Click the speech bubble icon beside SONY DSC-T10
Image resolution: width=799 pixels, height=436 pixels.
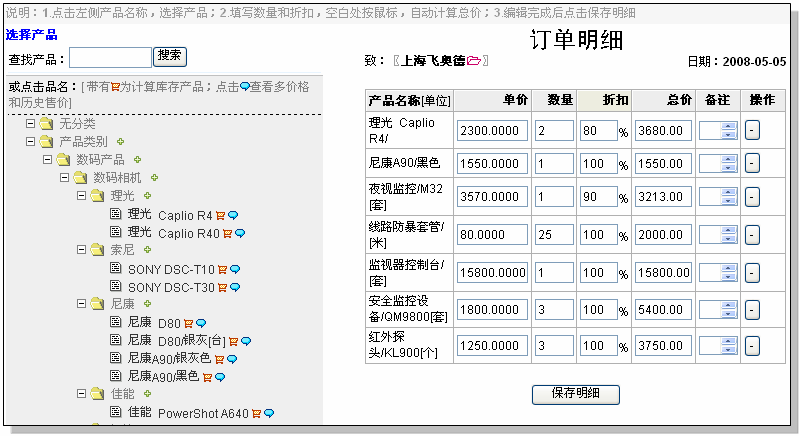point(234,269)
